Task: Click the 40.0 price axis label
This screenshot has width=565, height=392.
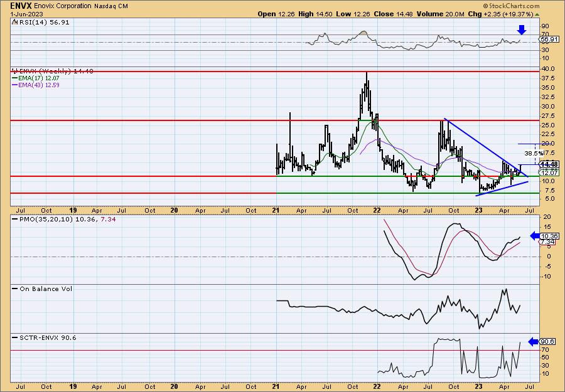Action: tap(548, 69)
